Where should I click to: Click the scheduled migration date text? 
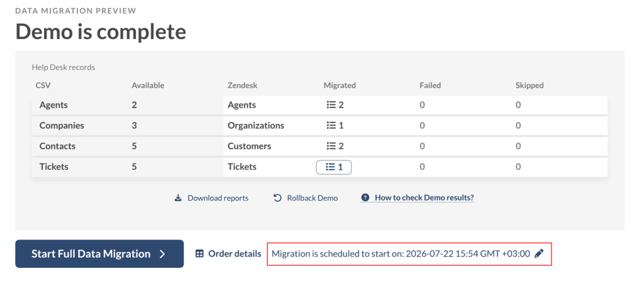(x=401, y=253)
